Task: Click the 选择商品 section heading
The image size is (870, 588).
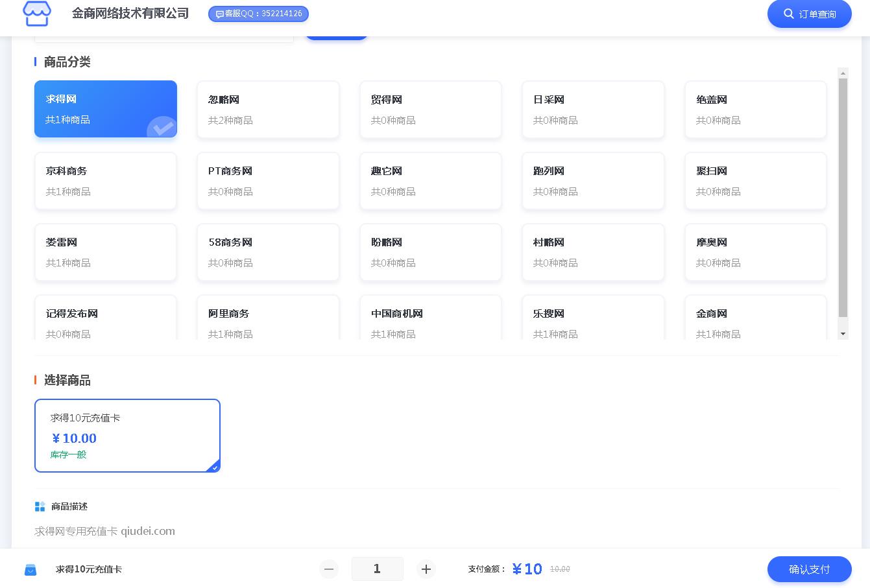Action: point(67,380)
